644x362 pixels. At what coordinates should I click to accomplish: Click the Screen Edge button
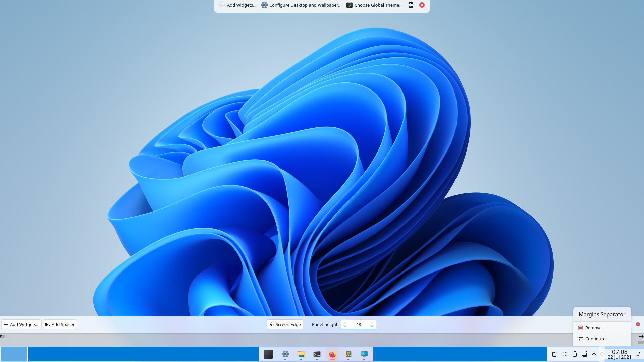(285, 324)
